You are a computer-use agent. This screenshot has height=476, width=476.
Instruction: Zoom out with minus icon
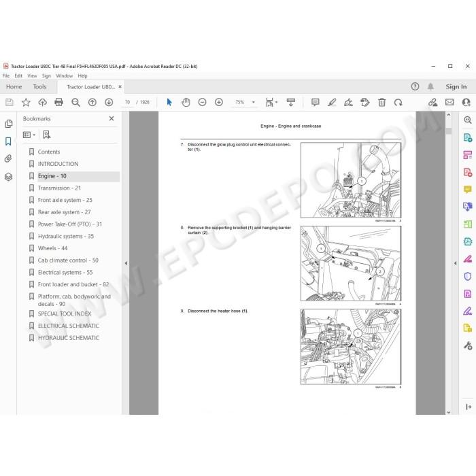pyautogui.click(x=202, y=102)
